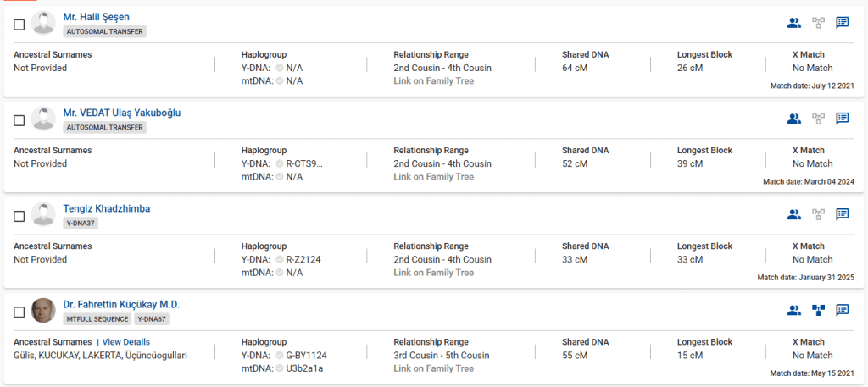Toggle the Dr. Fahrettin Küçükay checkbox
This screenshot has width=868, height=387.
(x=19, y=312)
